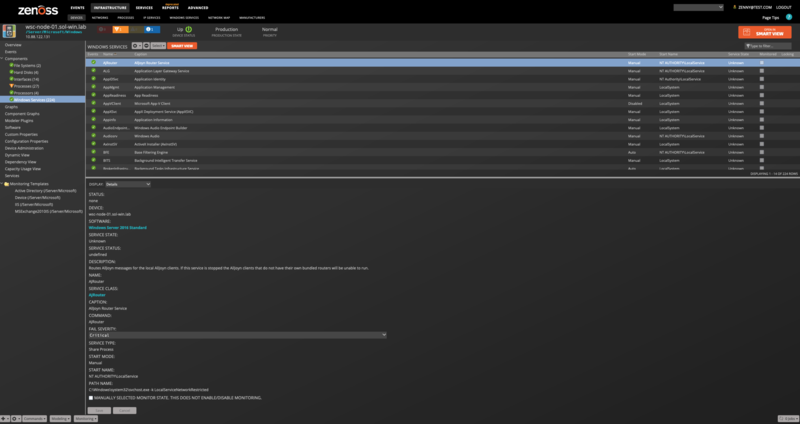This screenshot has width=800, height=424.
Task: Open the Reports main menu
Action: pos(170,8)
